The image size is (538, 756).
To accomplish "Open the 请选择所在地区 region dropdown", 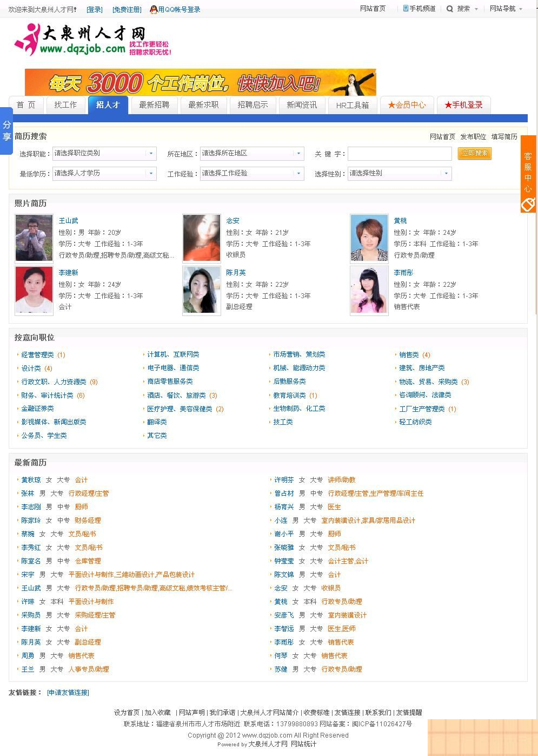I will tap(251, 154).
